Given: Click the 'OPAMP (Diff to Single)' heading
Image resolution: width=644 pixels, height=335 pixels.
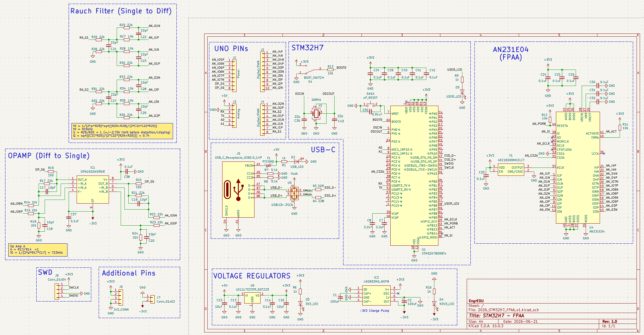Looking at the screenshot, I should pyautogui.click(x=49, y=156).
